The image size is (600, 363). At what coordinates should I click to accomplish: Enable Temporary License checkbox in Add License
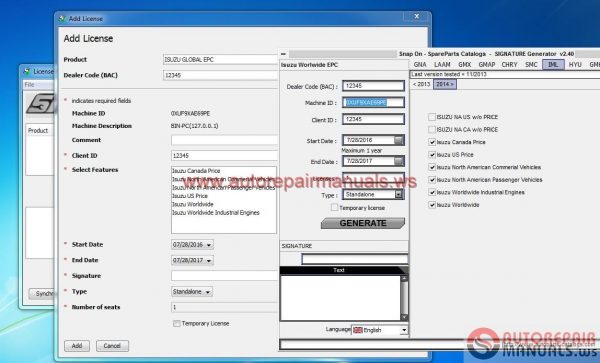[176, 324]
